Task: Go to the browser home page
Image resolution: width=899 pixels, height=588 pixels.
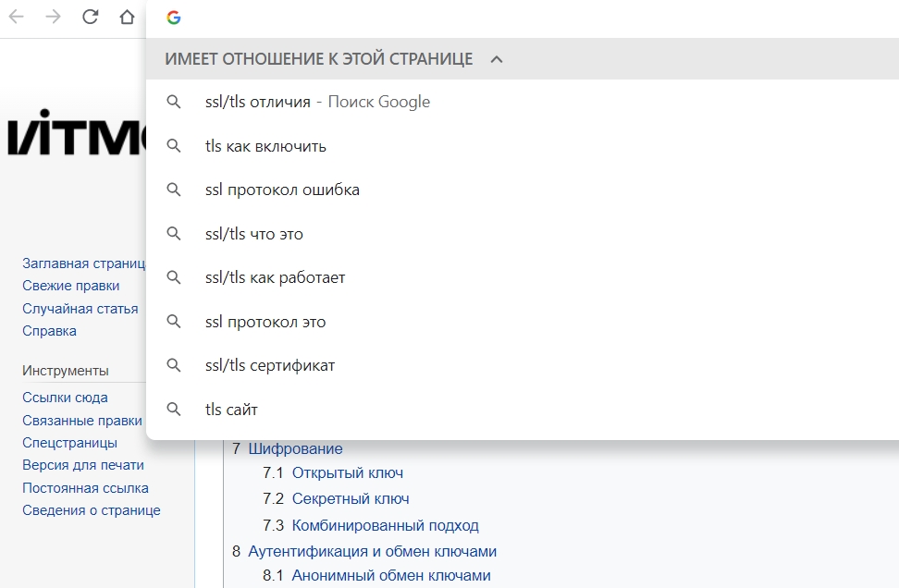Action: point(127,18)
